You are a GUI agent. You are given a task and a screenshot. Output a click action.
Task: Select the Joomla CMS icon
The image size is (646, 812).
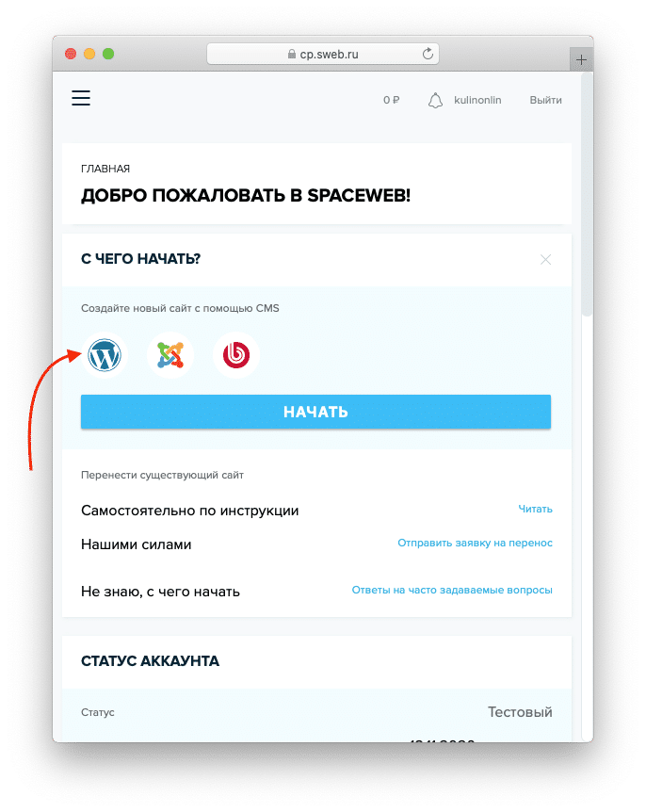pos(170,355)
